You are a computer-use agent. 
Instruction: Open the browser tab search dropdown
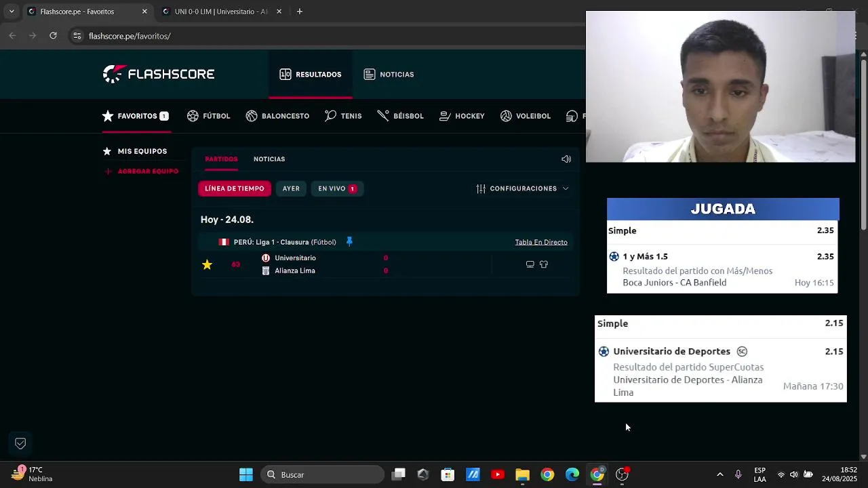pyautogui.click(x=12, y=12)
